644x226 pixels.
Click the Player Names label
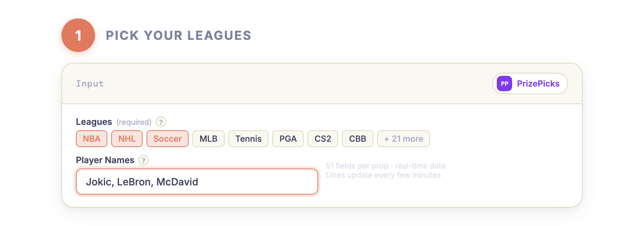105,160
